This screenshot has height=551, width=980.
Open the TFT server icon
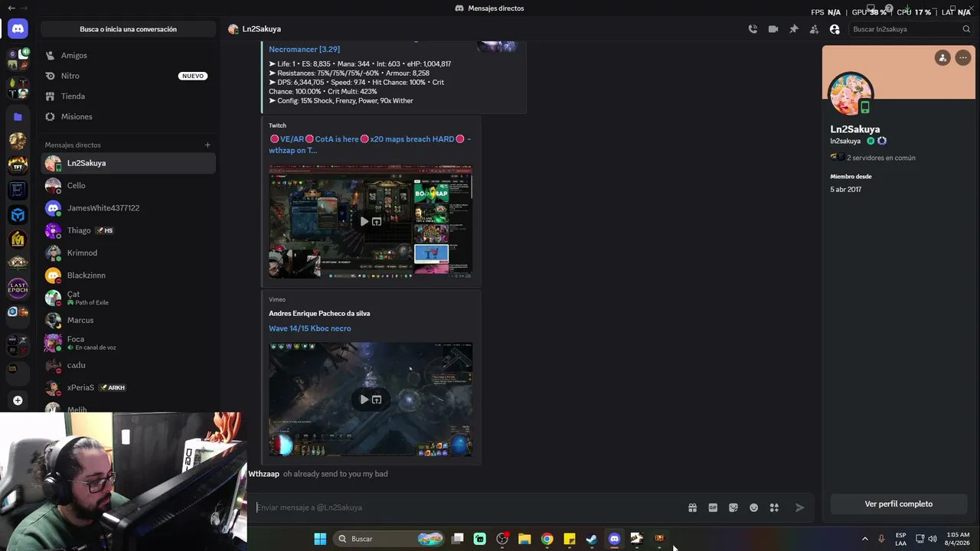click(18, 165)
